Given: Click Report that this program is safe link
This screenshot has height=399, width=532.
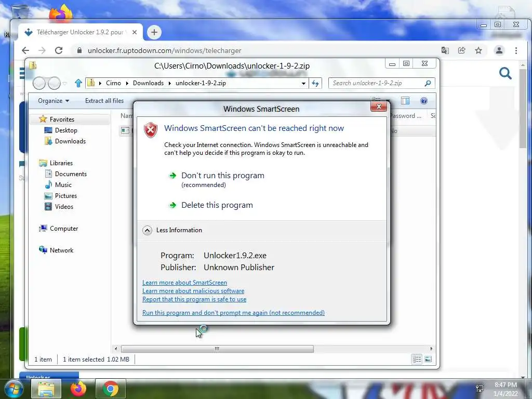Looking at the screenshot, I should [x=194, y=299].
